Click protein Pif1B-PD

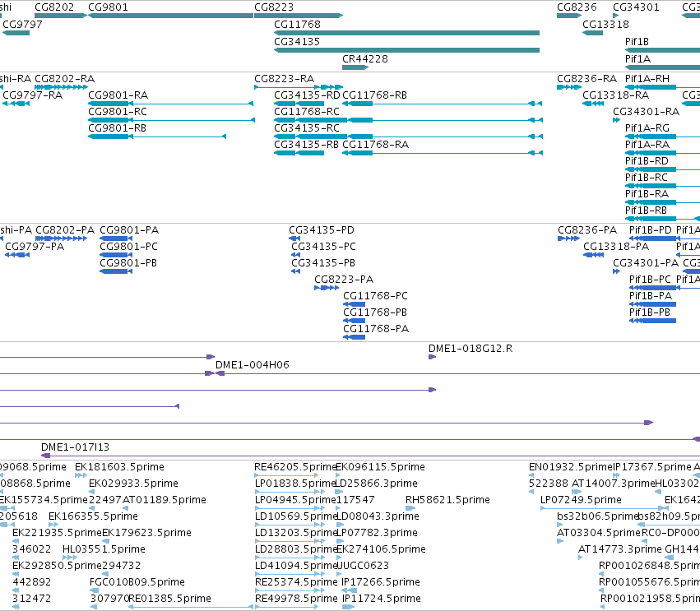pos(652,238)
